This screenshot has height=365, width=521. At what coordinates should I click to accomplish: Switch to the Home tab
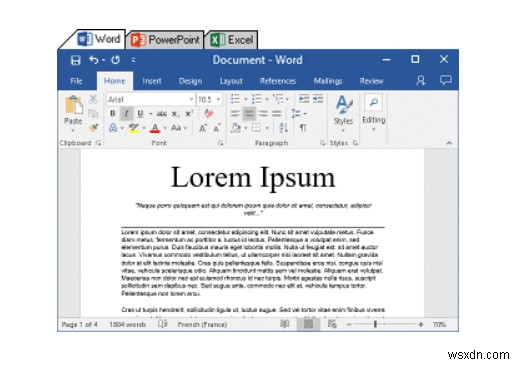[x=115, y=81]
